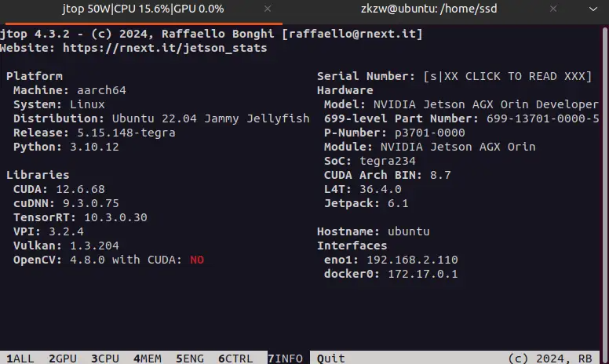
Task: Open the 6CTRL page in jtop
Action: [235, 359]
